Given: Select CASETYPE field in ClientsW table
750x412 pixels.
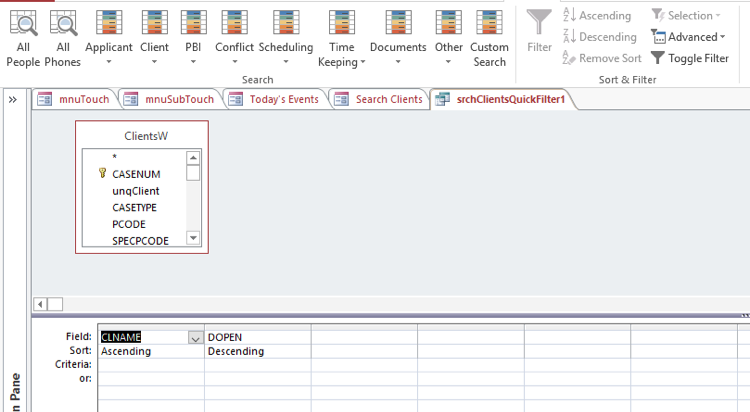Looking at the screenshot, I should tap(134, 207).
